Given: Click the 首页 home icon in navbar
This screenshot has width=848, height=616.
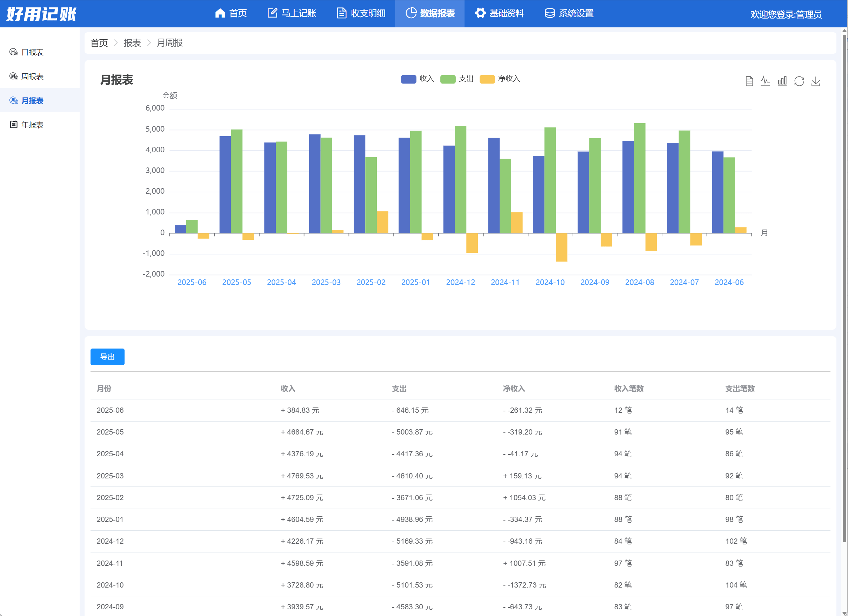Looking at the screenshot, I should [220, 13].
